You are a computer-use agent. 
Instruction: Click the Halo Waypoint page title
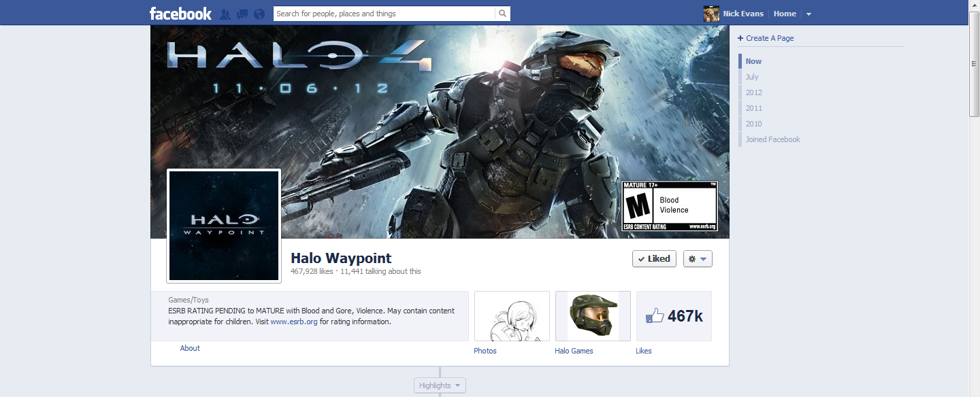pyautogui.click(x=341, y=258)
